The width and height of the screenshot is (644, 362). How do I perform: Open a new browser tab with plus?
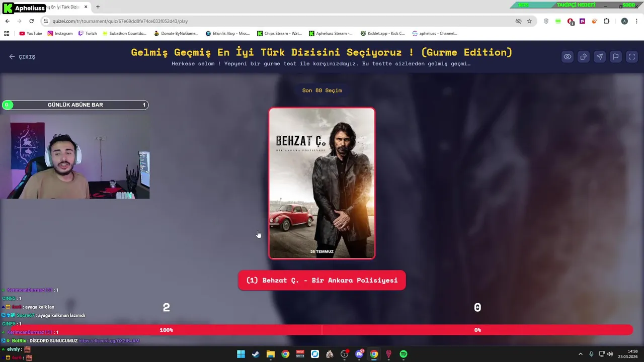(x=98, y=7)
